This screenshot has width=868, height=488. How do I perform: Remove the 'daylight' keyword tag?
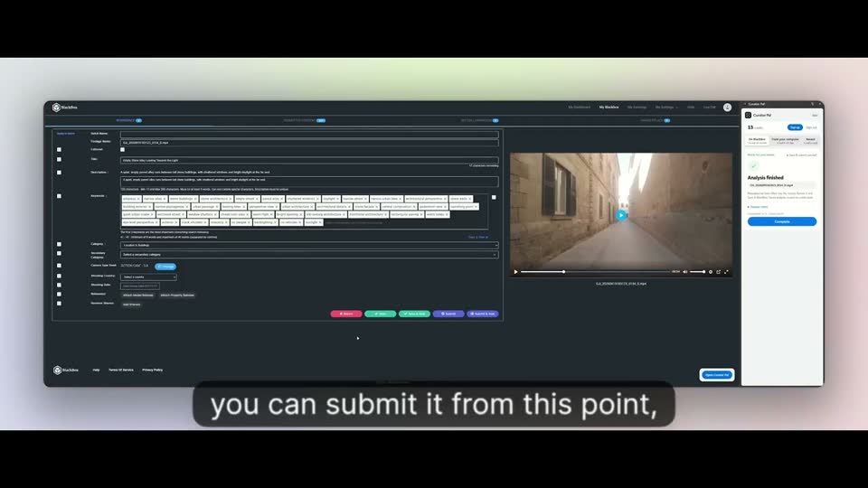pyautogui.click(x=337, y=199)
